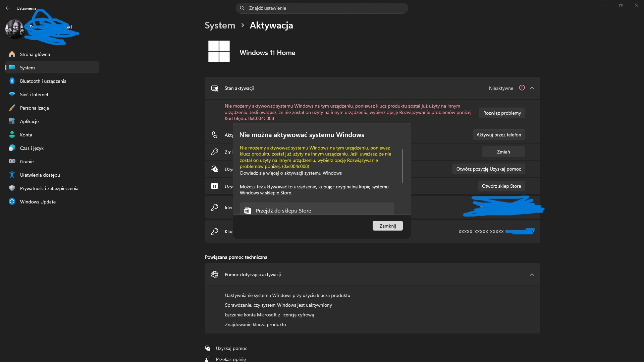The width and height of the screenshot is (644, 362).
Task: Close dialog with Zamknij button
Action: 388,226
